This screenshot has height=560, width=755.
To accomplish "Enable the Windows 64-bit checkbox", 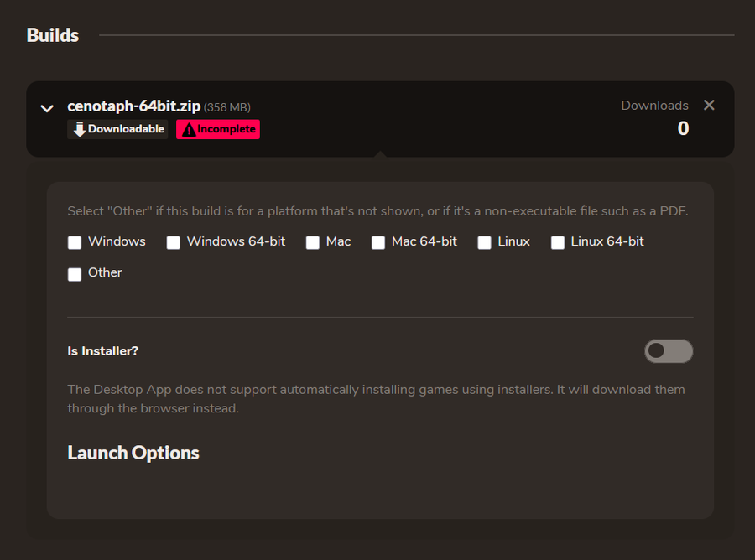I will point(174,242).
